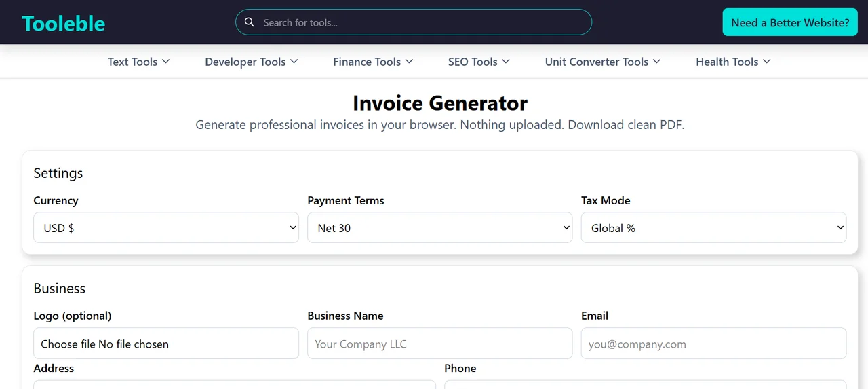Click the Logo (optional) label
The image size is (868, 389).
pos(73,316)
